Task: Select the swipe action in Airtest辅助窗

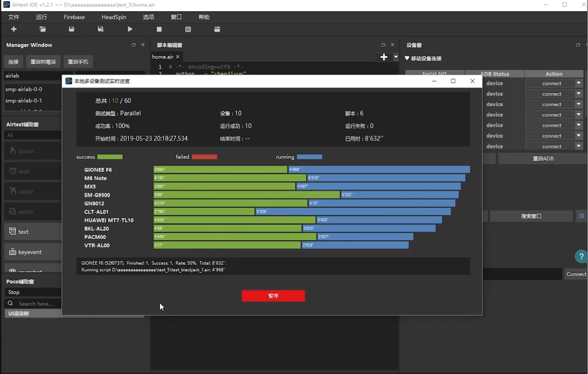Action: tap(32, 192)
